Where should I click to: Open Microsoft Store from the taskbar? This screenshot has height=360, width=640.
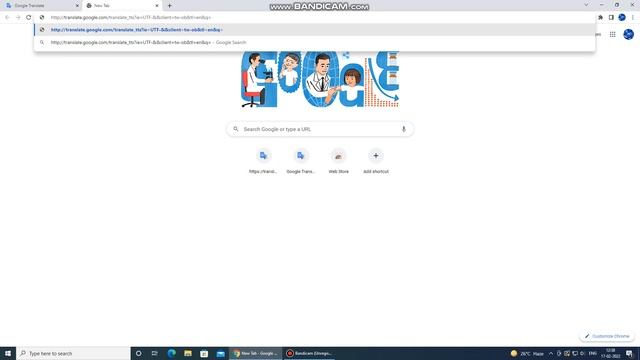pos(204,353)
